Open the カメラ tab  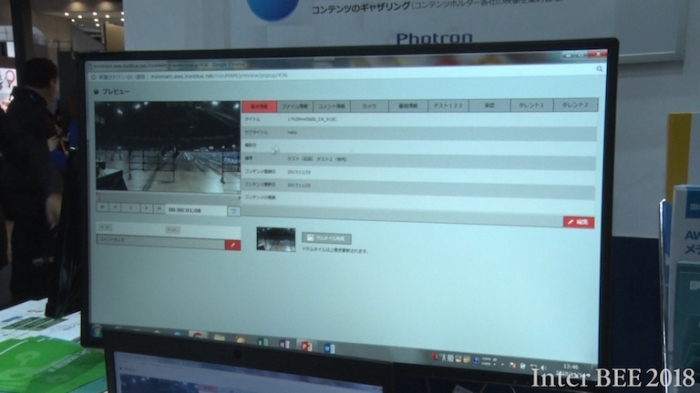(369, 106)
